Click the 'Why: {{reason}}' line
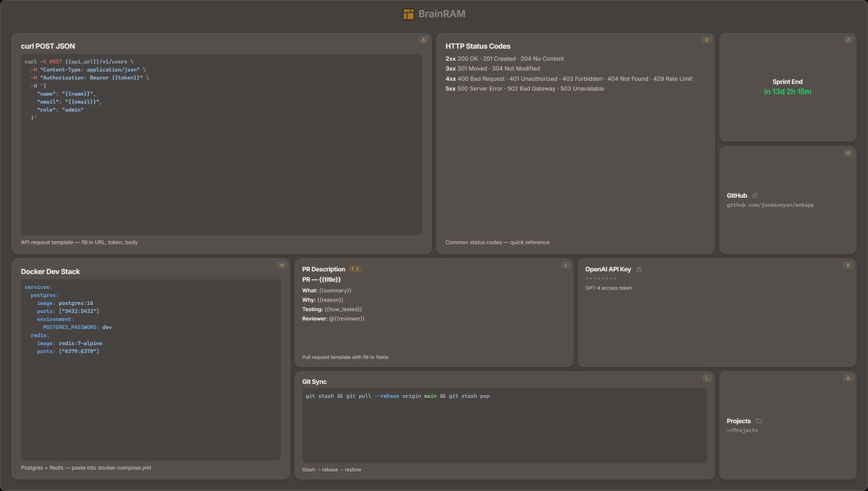Image resolution: width=868 pixels, height=491 pixels. (323, 300)
